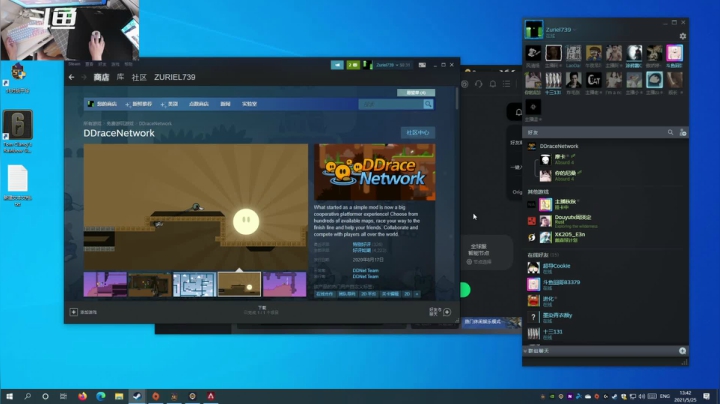Click the pink-framed avatar in favorites row

(x=675, y=53)
